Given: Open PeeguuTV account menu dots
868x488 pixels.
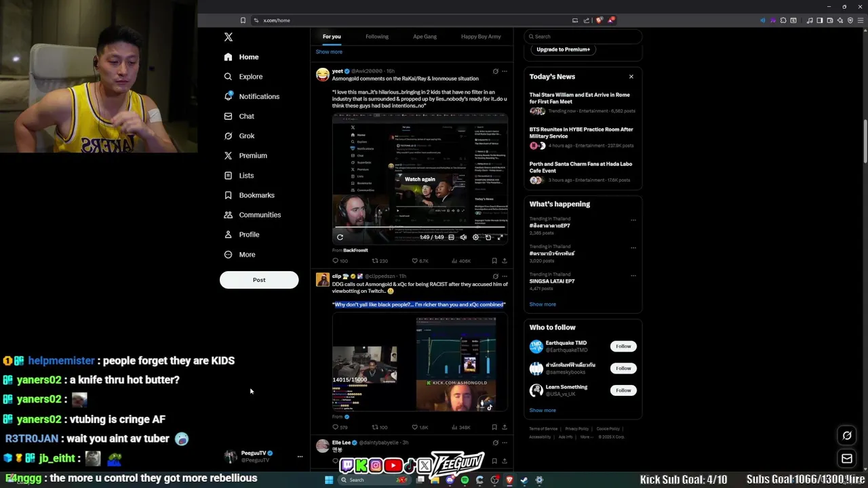Looking at the screenshot, I should pyautogui.click(x=300, y=457).
